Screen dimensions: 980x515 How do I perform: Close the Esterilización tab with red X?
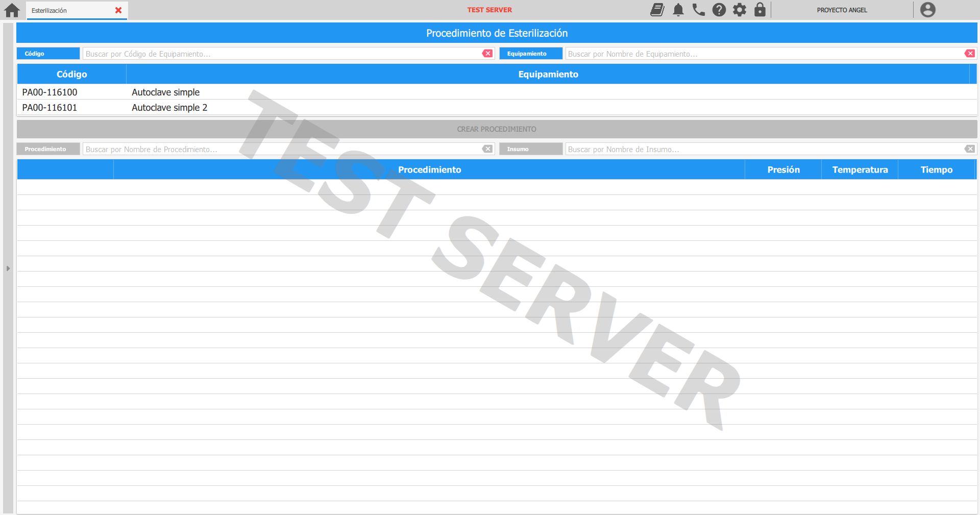[118, 10]
